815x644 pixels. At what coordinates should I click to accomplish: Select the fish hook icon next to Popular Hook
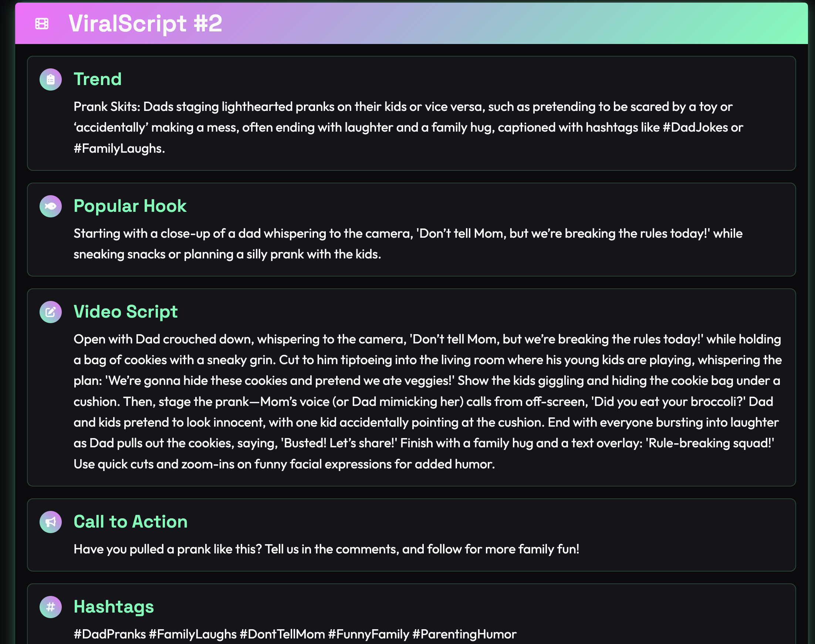pos(51,206)
